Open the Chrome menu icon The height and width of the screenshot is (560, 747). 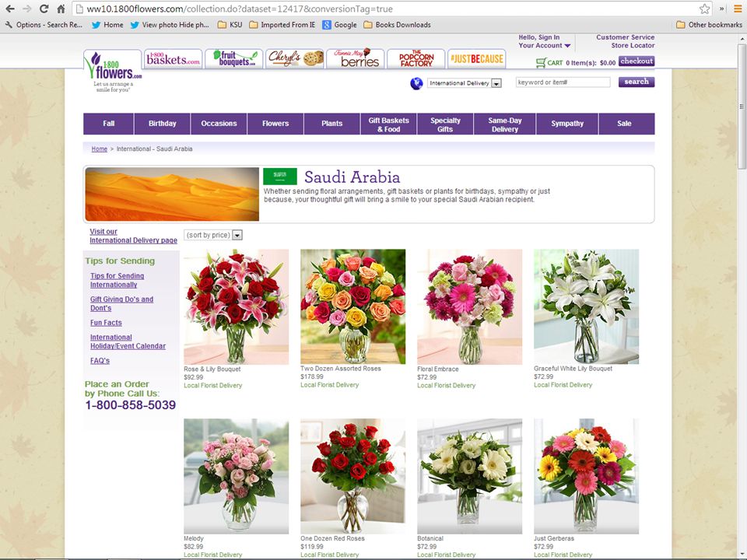(x=738, y=9)
